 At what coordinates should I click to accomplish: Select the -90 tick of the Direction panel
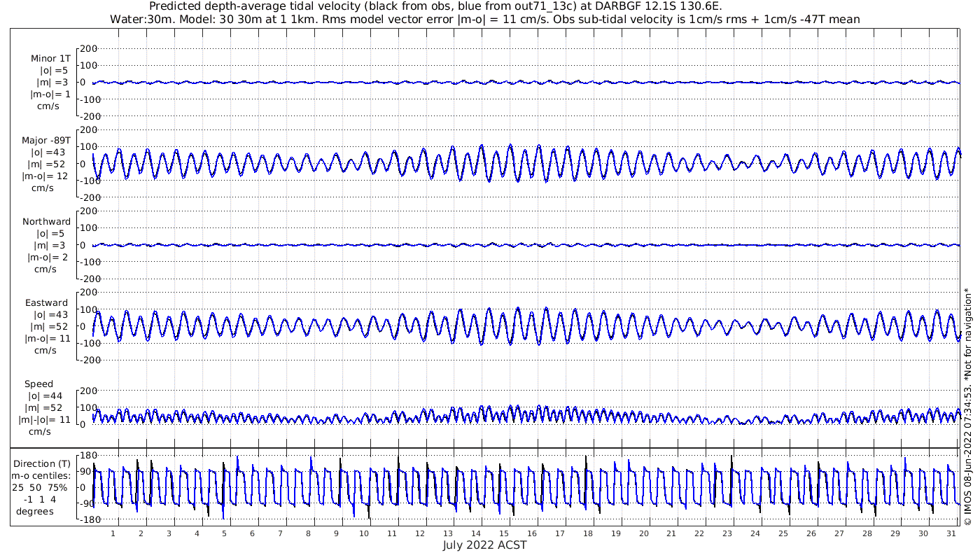(88, 503)
